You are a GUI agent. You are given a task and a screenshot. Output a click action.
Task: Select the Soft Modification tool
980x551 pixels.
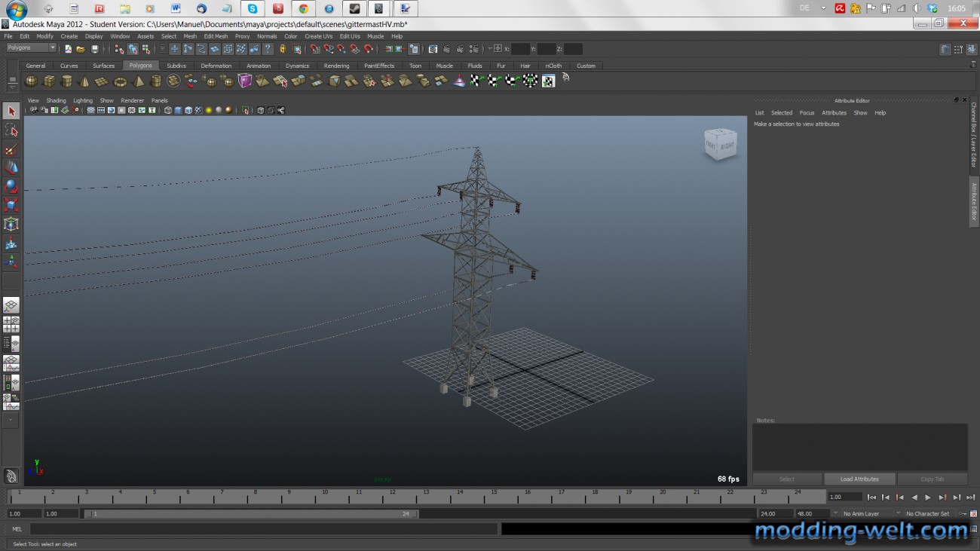(11, 243)
